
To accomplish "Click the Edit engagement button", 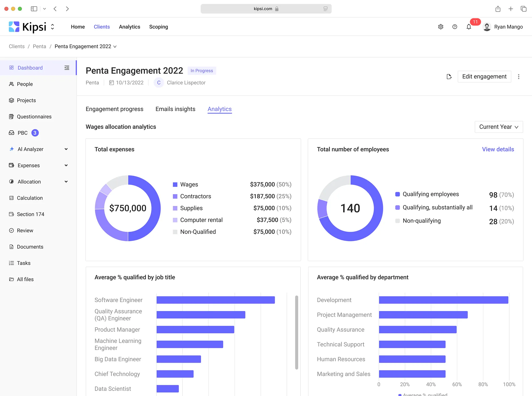I will point(484,76).
